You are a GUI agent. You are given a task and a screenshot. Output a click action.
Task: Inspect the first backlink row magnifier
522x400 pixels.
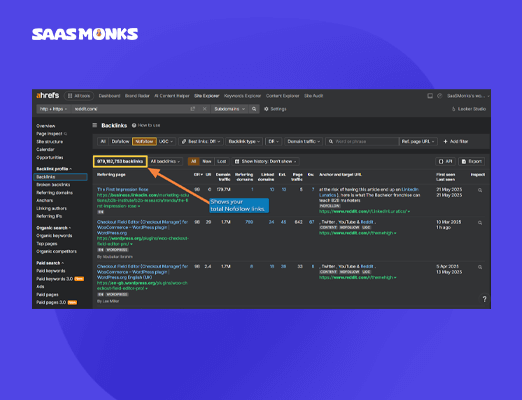[x=480, y=190]
